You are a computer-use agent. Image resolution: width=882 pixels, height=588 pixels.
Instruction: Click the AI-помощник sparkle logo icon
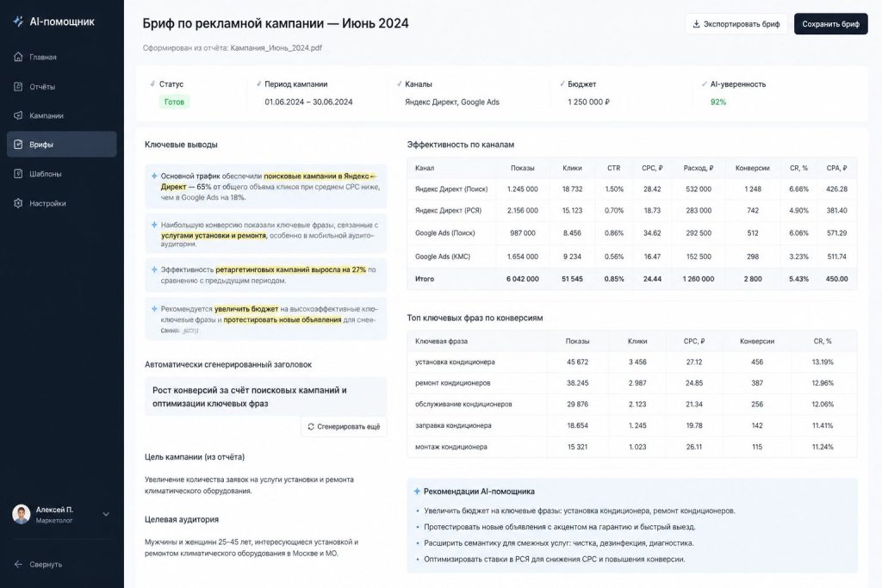click(x=19, y=22)
